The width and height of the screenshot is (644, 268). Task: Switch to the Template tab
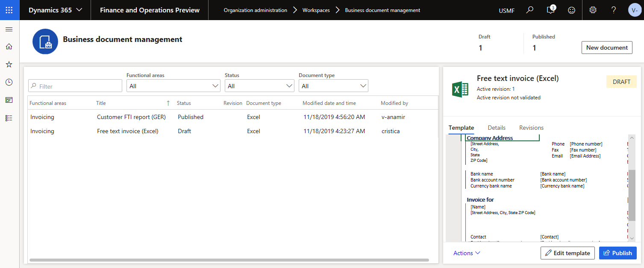461,128
